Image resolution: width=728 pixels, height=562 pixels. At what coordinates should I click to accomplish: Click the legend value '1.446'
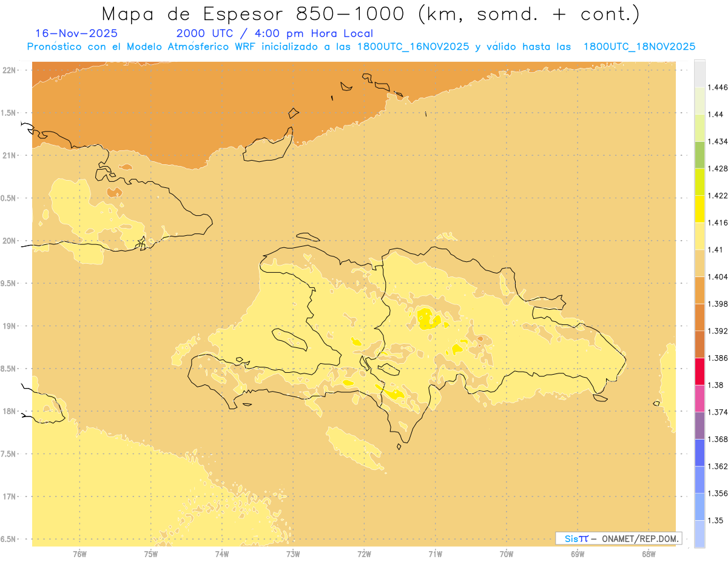(718, 87)
